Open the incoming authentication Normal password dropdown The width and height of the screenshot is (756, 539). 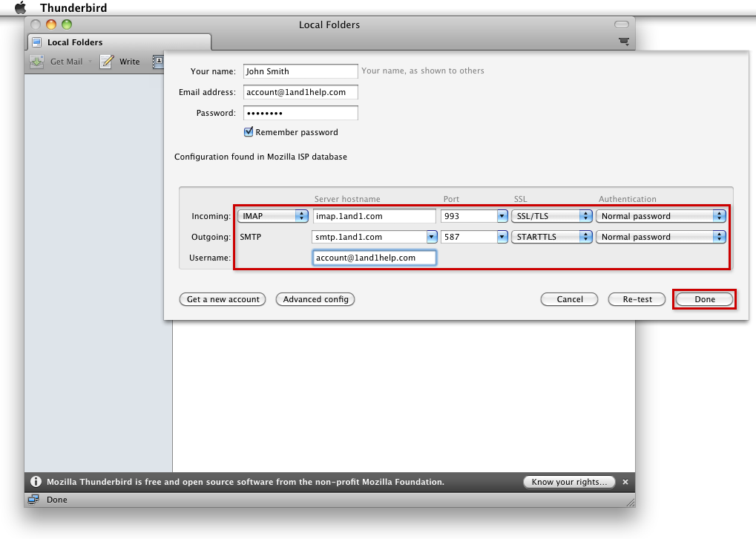click(x=661, y=216)
